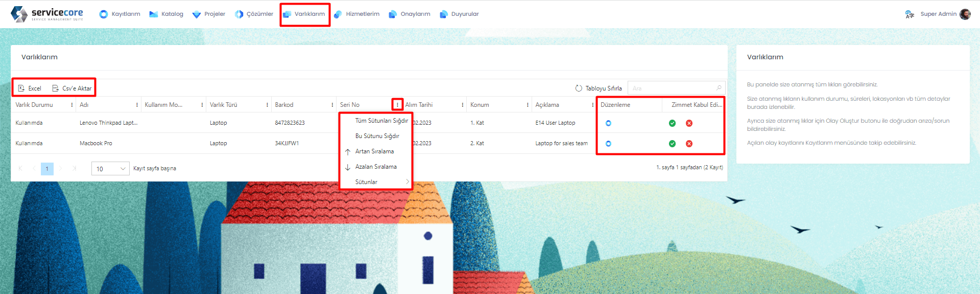Click the 1. Kat location cell
The height and width of the screenshot is (294, 980).
coord(477,123)
